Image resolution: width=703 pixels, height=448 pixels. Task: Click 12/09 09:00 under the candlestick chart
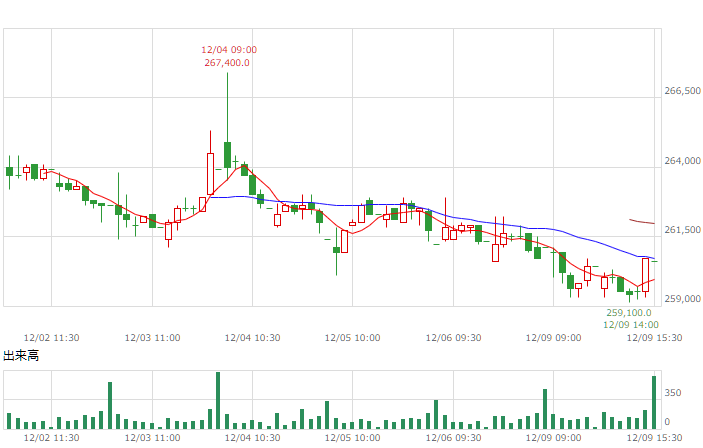553,338
